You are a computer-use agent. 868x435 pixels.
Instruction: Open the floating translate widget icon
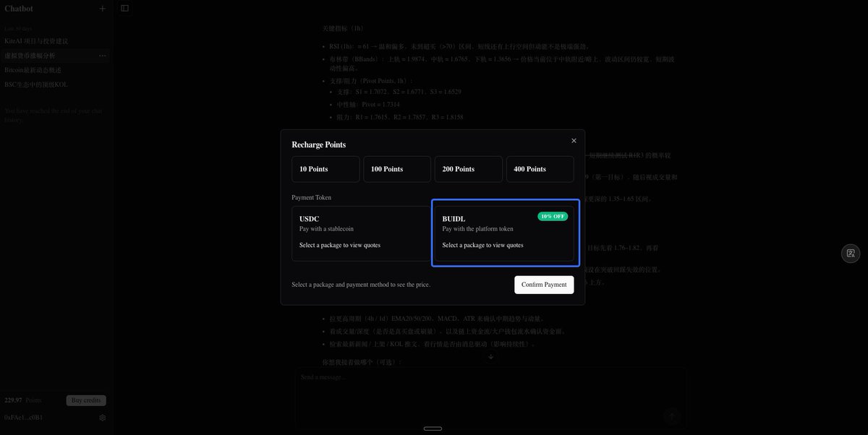click(x=851, y=253)
